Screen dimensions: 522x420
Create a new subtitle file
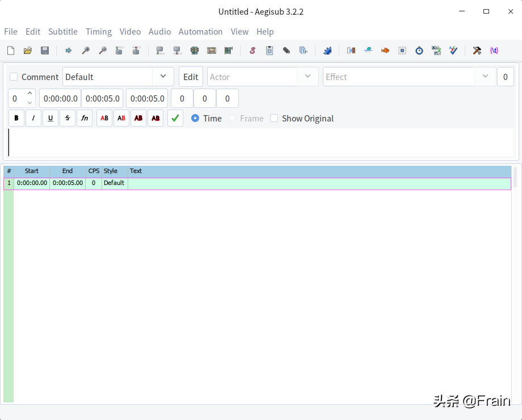11,51
